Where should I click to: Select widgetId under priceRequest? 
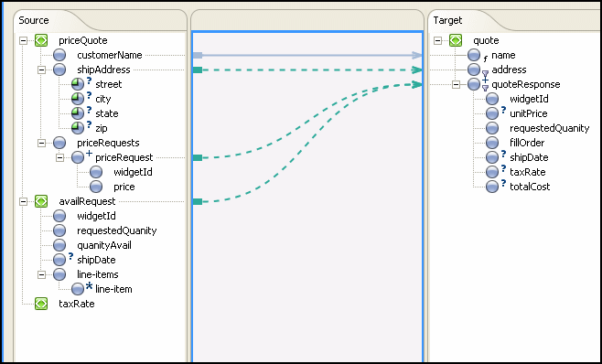133,173
